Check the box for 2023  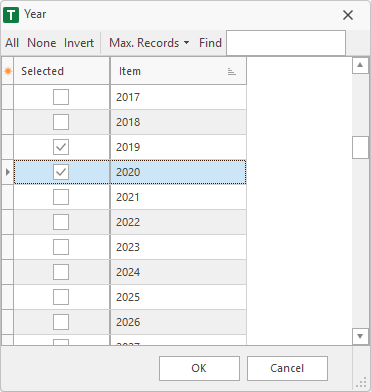coord(61,247)
